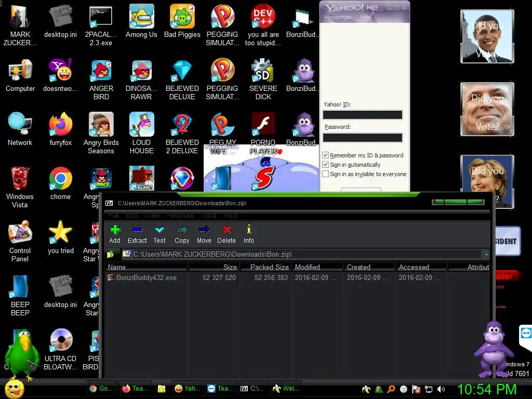This screenshot has width=532, height=399.
Task: Sort archive by Name column
Action: 146,267
